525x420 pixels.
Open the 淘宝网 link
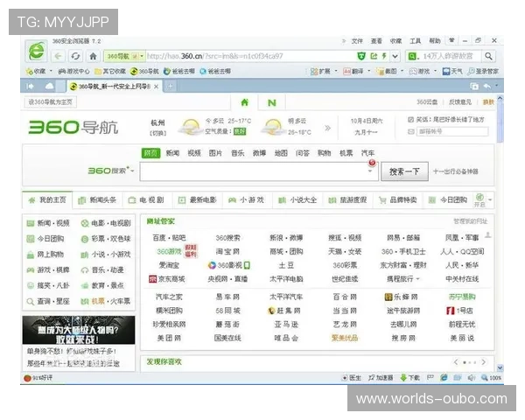227,251
